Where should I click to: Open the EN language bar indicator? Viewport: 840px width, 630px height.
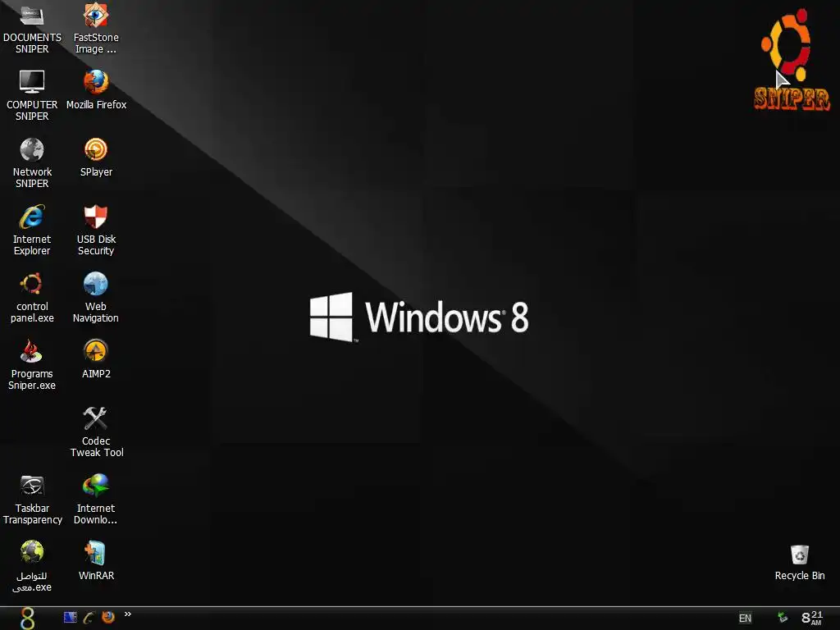coord(745,619)
